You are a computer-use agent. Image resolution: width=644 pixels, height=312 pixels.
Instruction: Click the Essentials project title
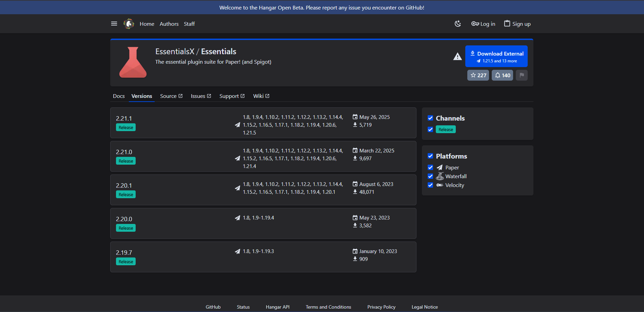click(219, 51)
